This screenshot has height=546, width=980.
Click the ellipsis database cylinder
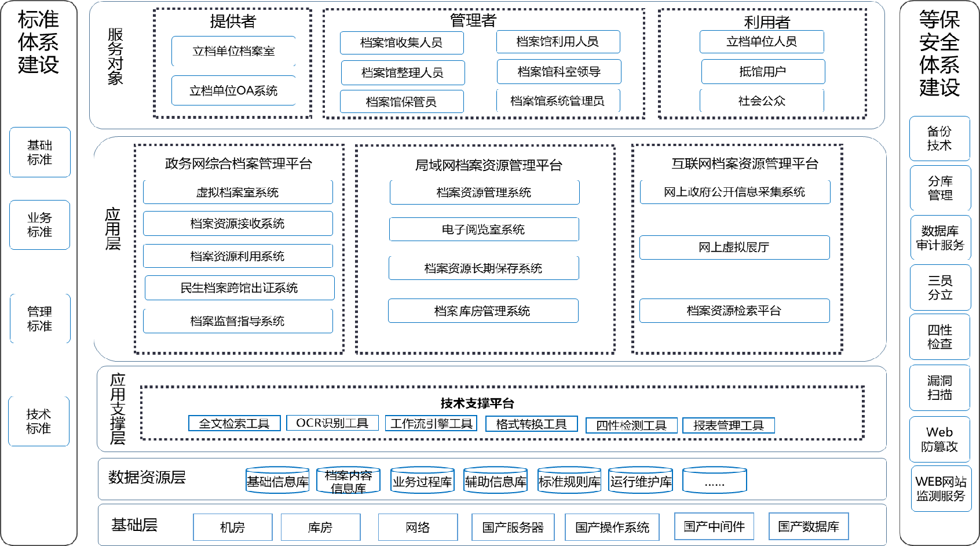(x=715, y=481)
